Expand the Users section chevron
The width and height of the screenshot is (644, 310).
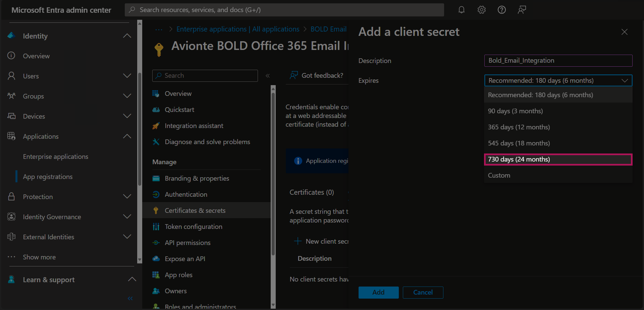(x=127, y=76)
